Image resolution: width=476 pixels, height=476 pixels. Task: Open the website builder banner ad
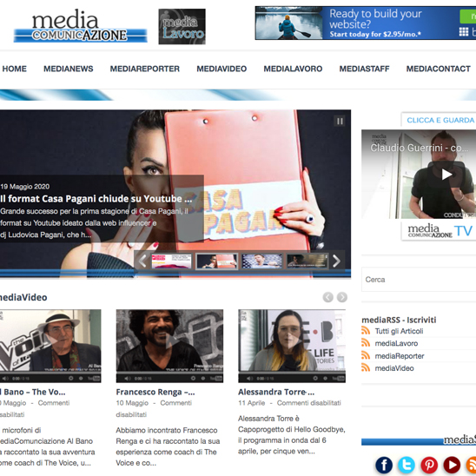click(366, 23)
